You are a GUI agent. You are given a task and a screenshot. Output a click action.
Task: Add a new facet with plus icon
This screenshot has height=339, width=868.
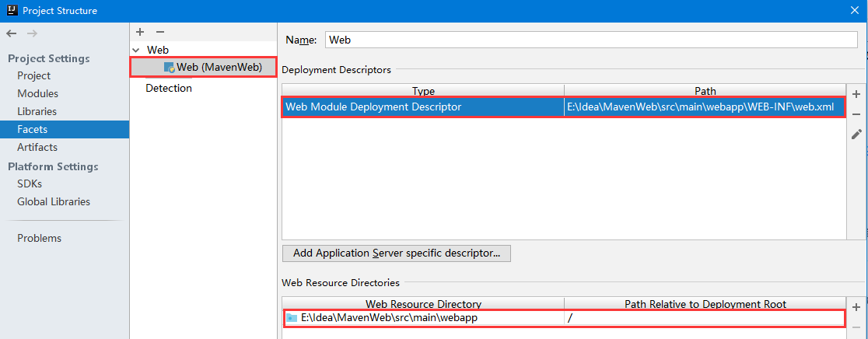pos(140,33)
